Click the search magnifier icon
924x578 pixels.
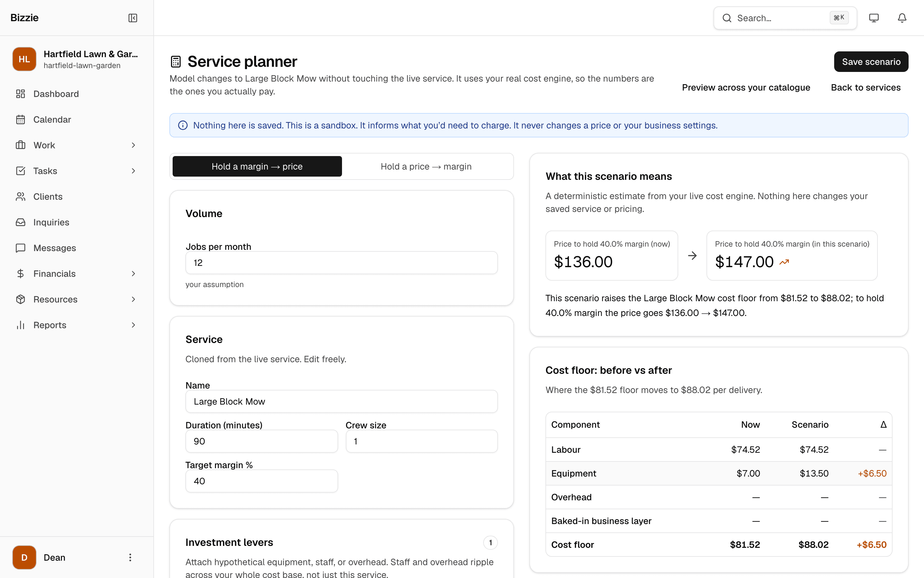[727, 18]
